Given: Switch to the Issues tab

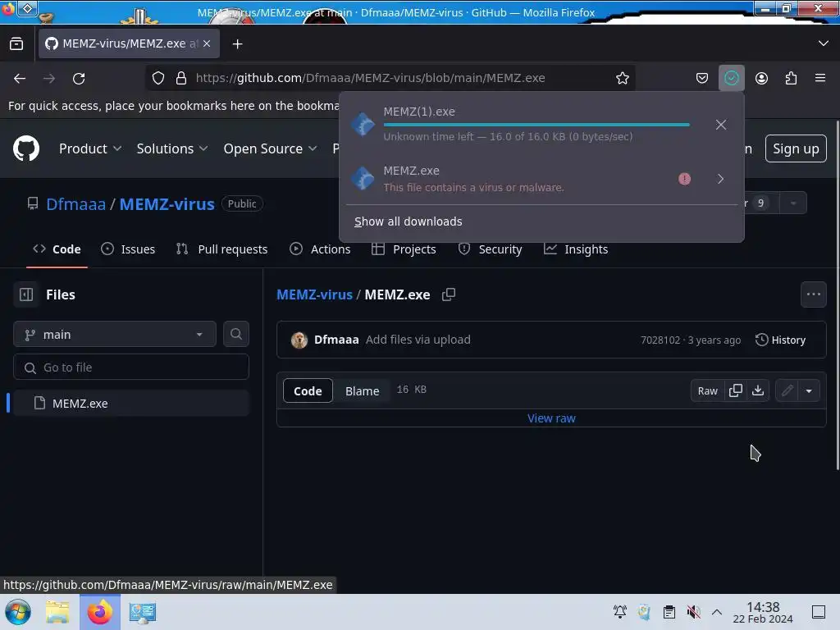Looking at the screenshot, I should pyautogui.click(x=128, y=249).
